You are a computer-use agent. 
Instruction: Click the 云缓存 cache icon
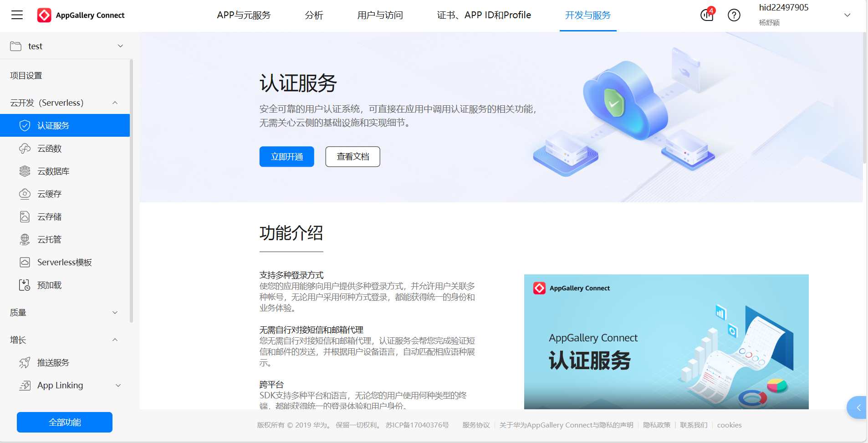click(x=25, y=194)
